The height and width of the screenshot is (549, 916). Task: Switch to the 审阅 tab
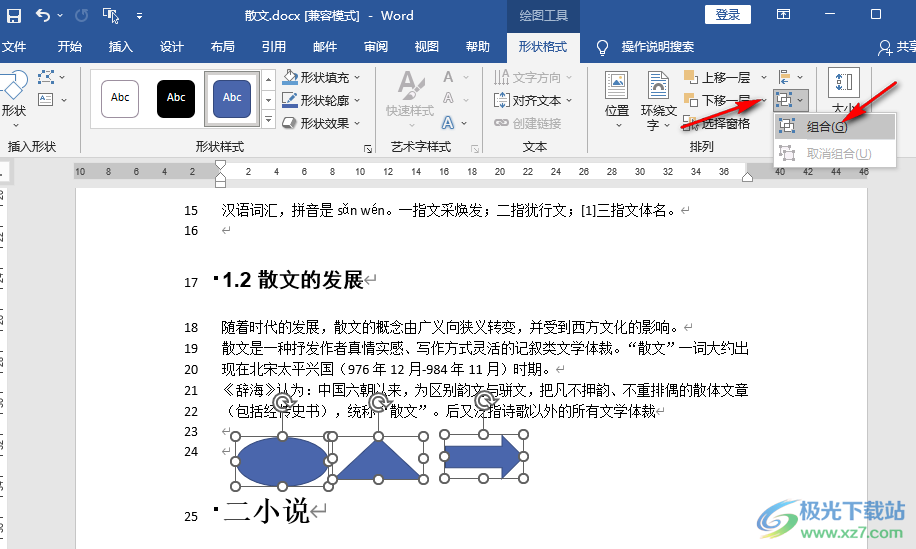[376, 47]
